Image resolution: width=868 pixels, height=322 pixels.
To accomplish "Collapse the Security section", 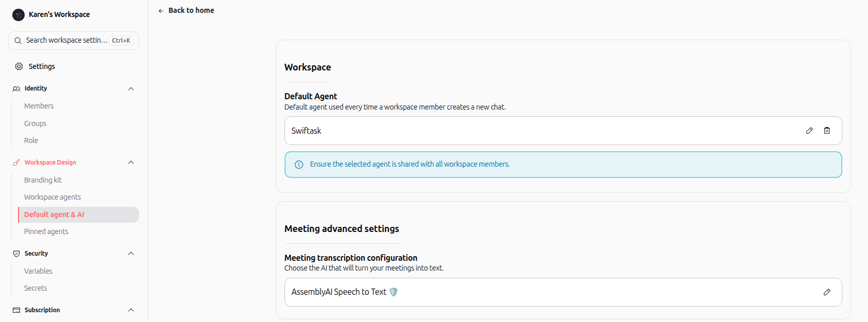I will (x=131, y=254).
